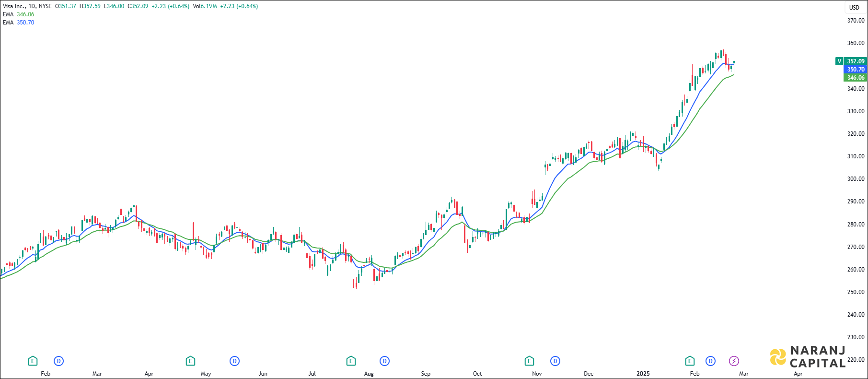Click the Visa Inc. symbol title
The image size is (868, 379).
pyautogui.click(x=13, y=6)
